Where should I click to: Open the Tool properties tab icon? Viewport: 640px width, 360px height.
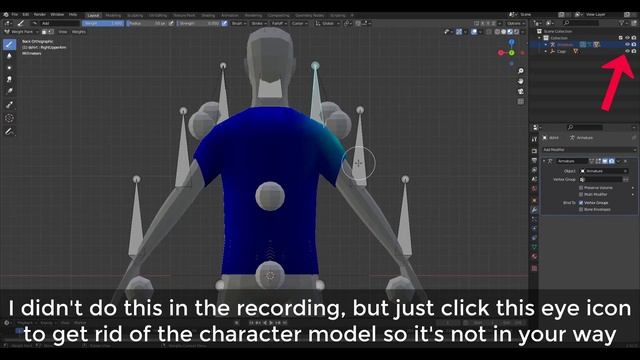[534, 139]
